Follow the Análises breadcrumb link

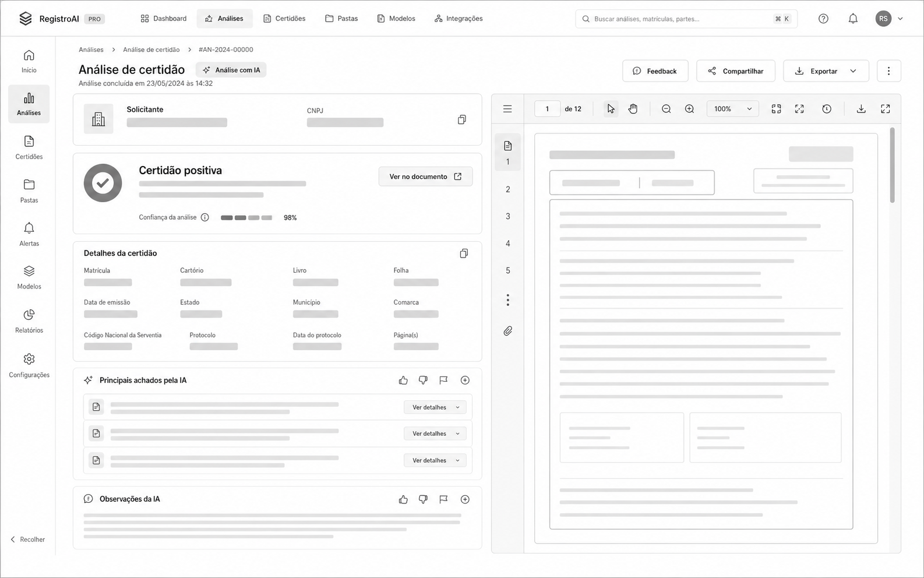[91, 50]
